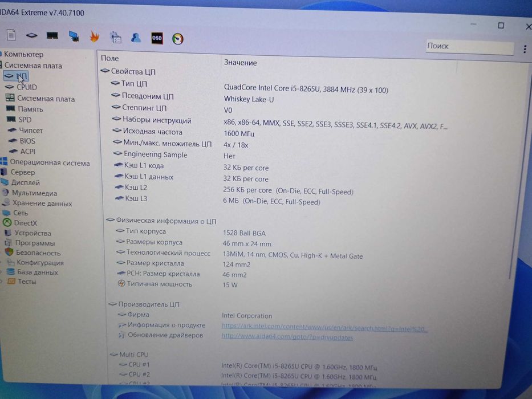This screenshot has height=399, width=532.
Task: Expand the Программы category
Action: coord(35,243)
